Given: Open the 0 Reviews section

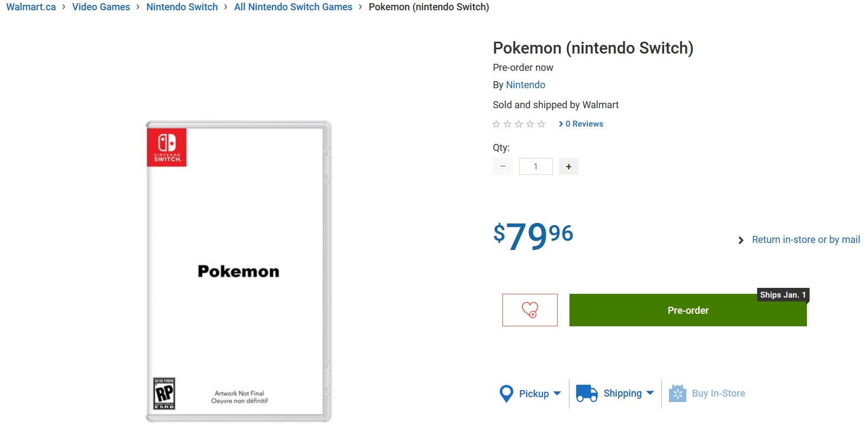Looking at the screenshot, I should (584, 124).
